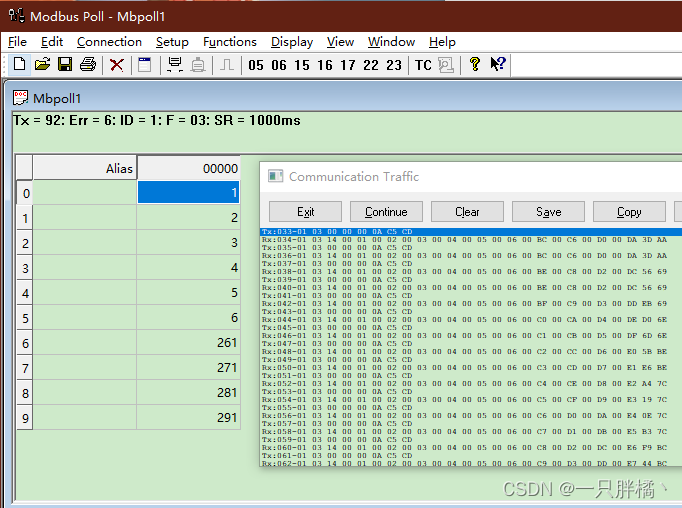Select the cell with value 271
This screenshot has height=508, width=682.
(x=188, y=368)
